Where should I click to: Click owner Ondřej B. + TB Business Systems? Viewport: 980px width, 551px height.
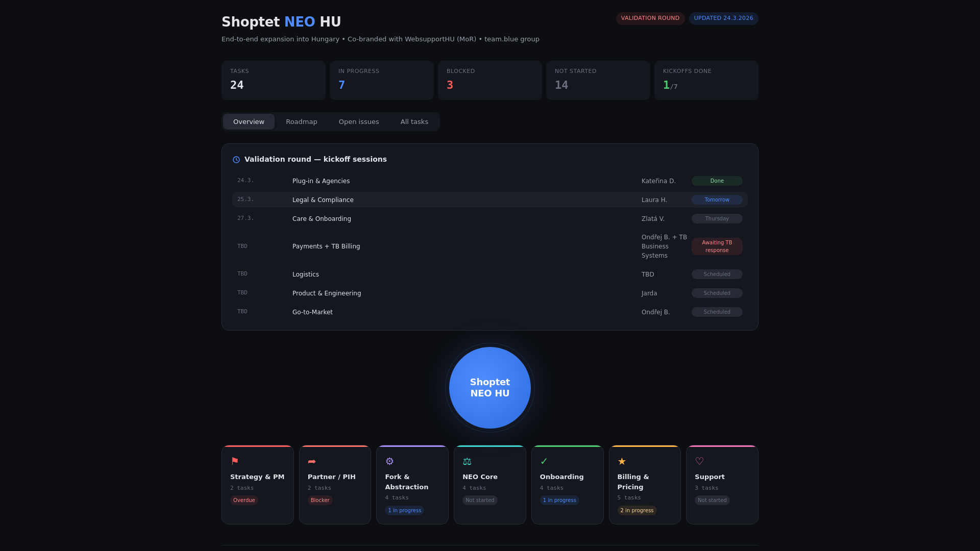[664, 246]
